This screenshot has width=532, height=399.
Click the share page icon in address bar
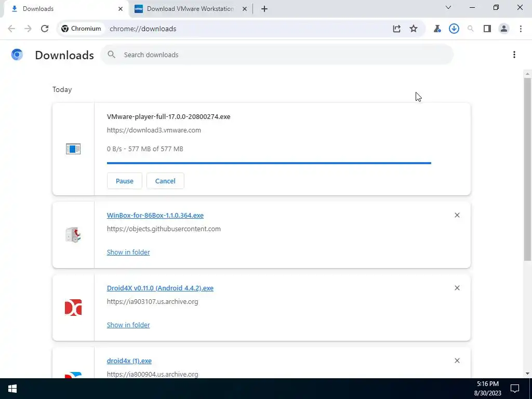[x=396, y=29]
